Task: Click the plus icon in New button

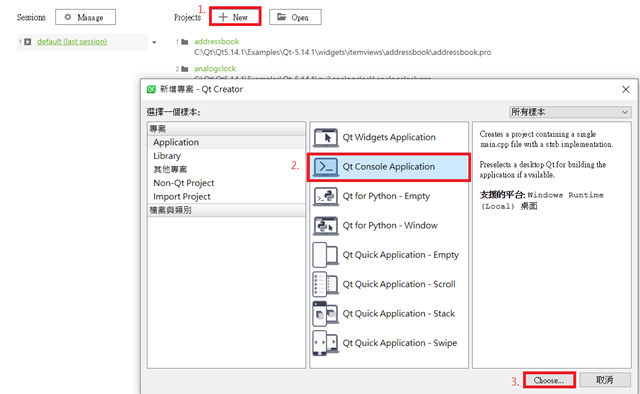Action: coord(223,17)
